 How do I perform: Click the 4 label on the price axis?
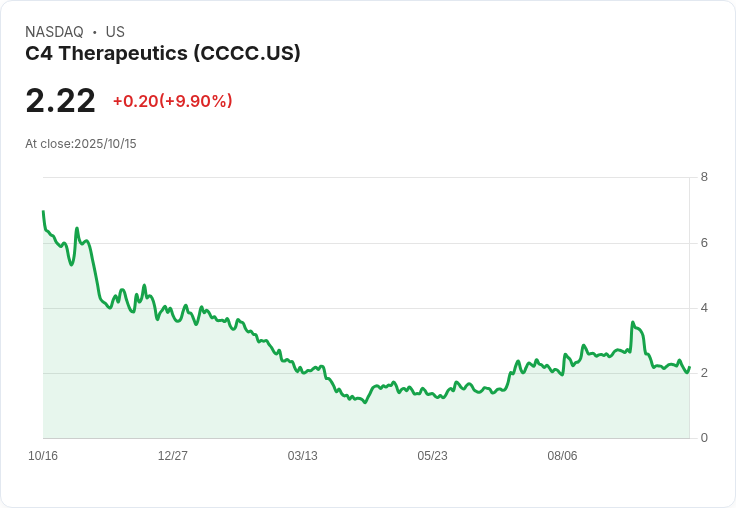704,308
